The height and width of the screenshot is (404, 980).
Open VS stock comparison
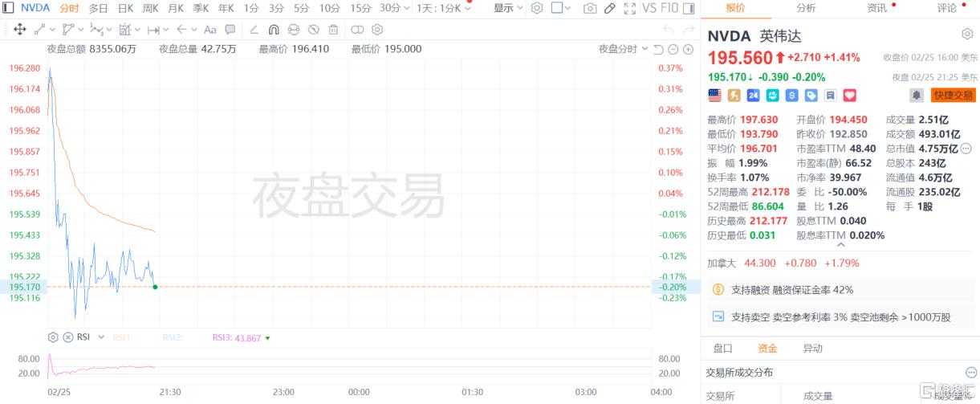(x=650, y=8)
